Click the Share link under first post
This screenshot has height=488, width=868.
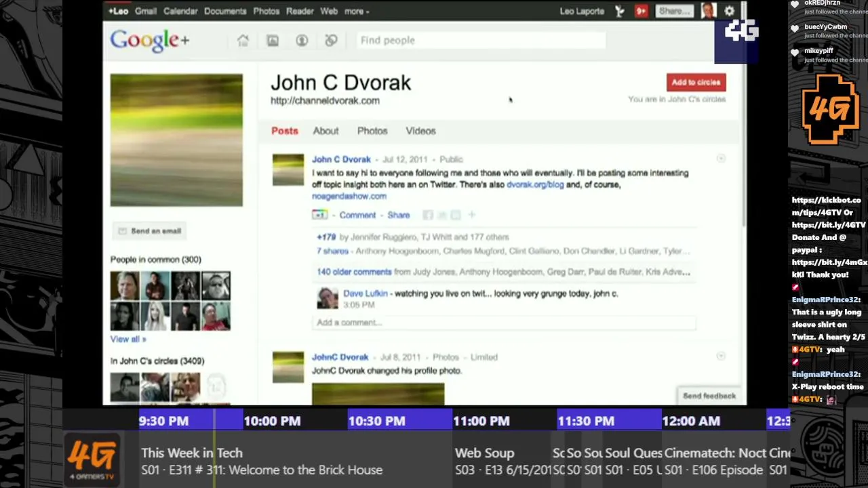point(399,215)
